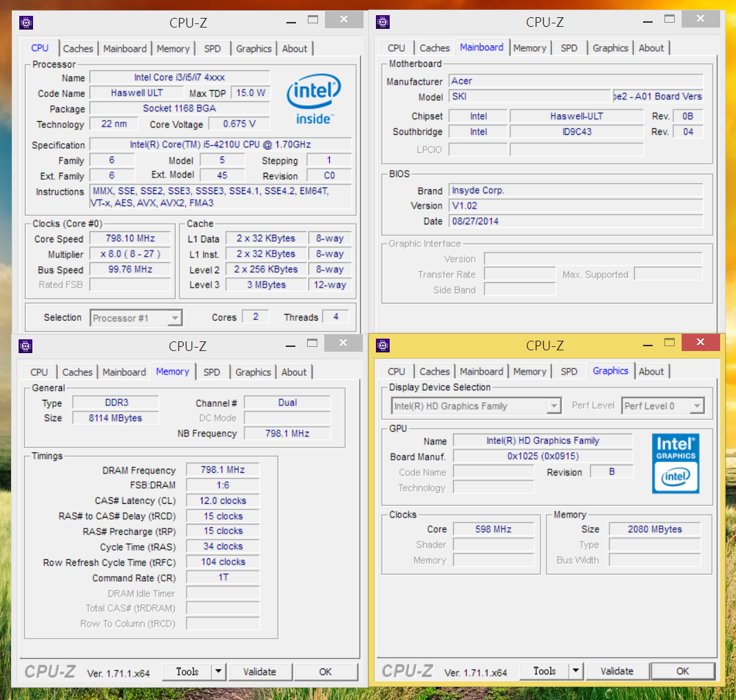The width and height of the screenshot is (736, 700).
Task: Click the GPU Board Manuf. value 0x1025 (0x0915)
Action: 543,456
